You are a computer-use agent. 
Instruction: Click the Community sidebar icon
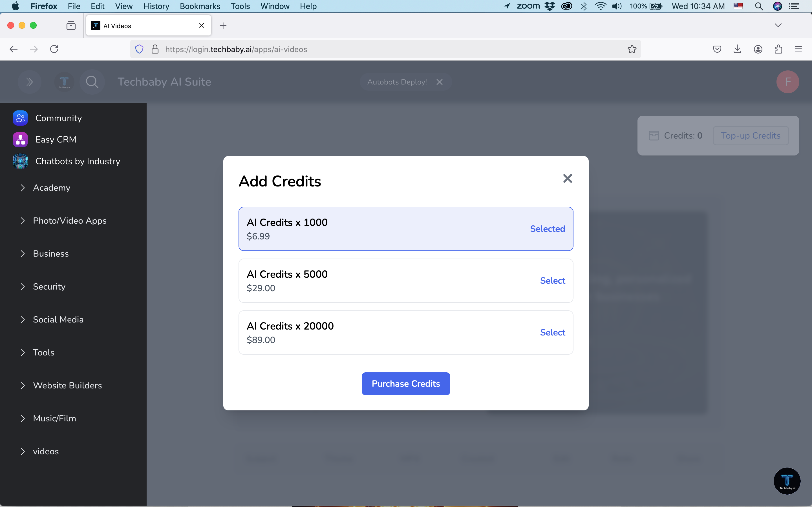20,118
